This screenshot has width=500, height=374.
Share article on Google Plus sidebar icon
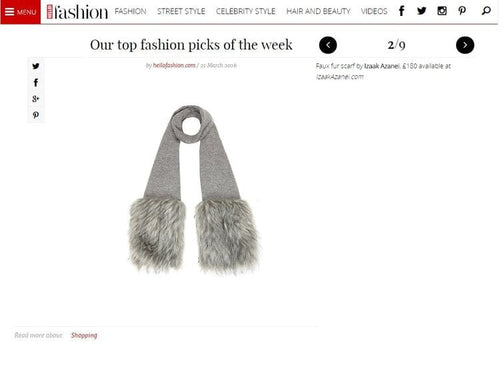pos(36,99)
